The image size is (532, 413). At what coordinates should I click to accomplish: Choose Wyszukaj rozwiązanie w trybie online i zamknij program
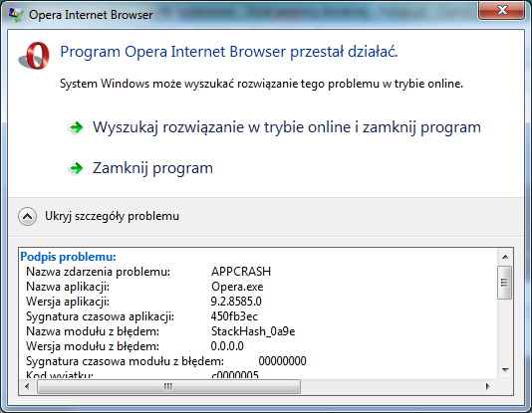pyautogui.click(x=287, y=127)
